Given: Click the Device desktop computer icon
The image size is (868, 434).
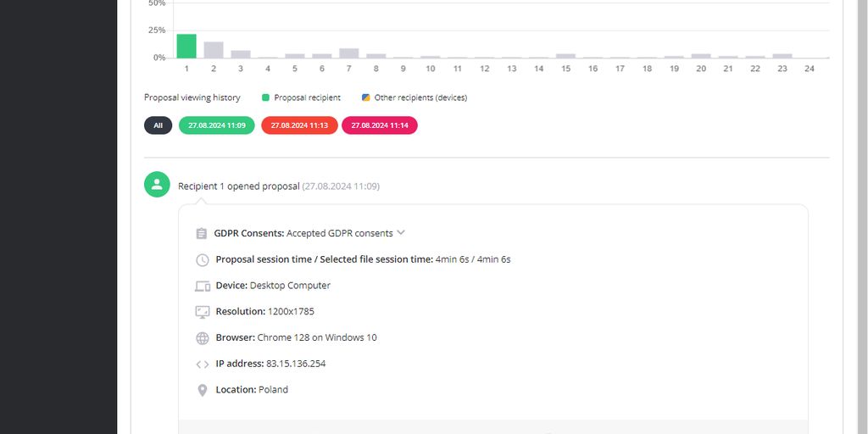Looking at the screenshot, I should 202,287.
